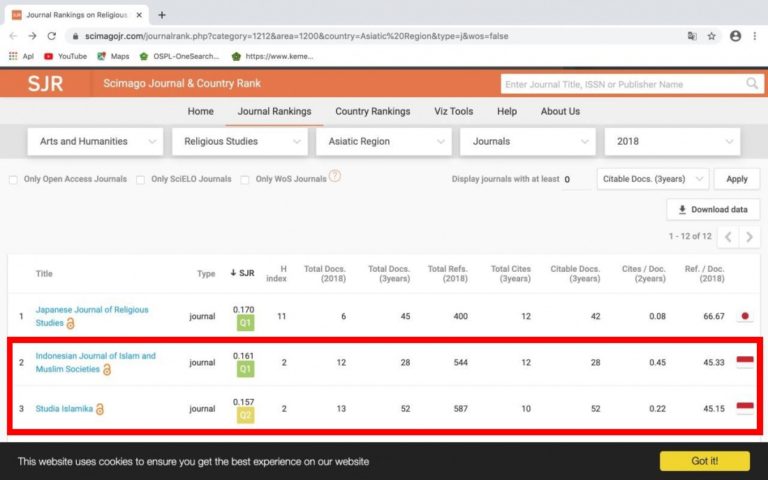Screen dimensions: 768x480
Task: Open a new tab with the plus icon
Action: pyautogui.click(x=162, y=15)
